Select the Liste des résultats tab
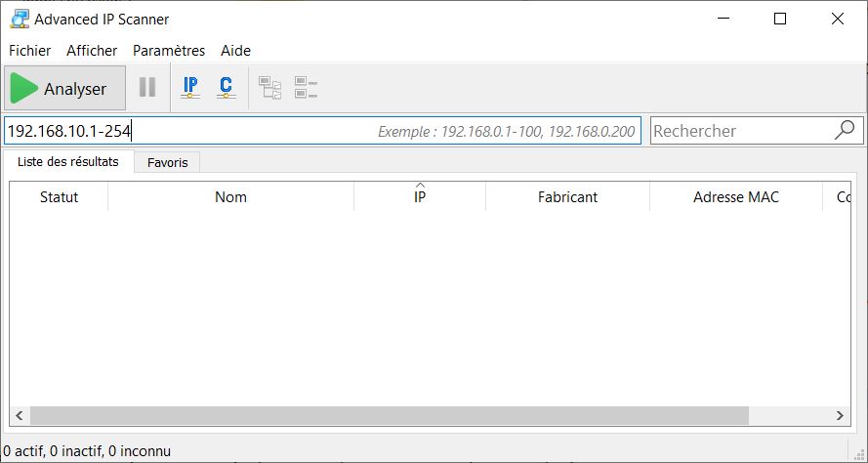Screen dimensions: 868x463 [68, 162]
